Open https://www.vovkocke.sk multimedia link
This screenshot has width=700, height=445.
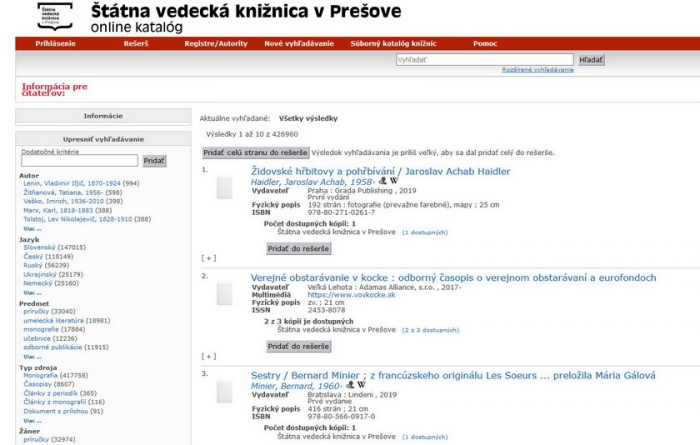[351, 295]
